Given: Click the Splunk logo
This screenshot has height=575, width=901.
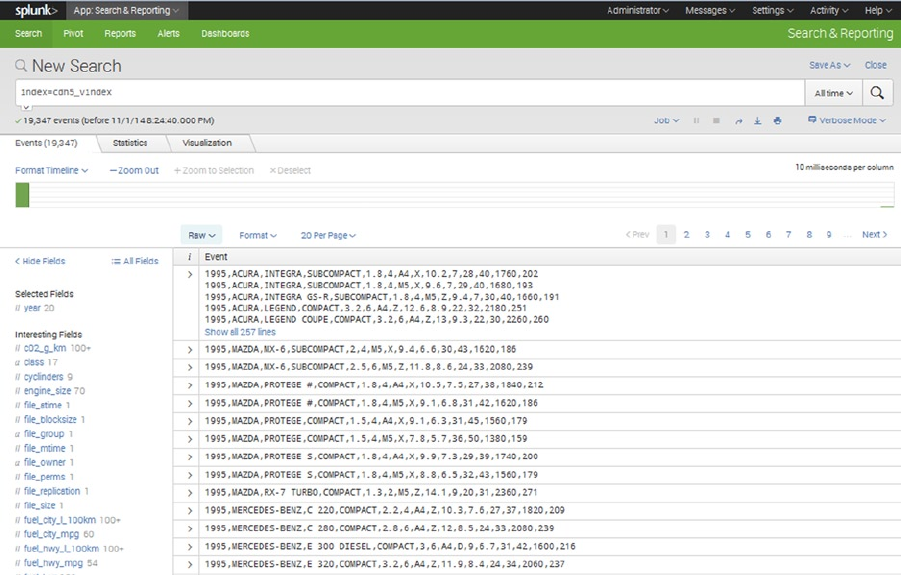Looking at the screenshot, I should point(36,10).
